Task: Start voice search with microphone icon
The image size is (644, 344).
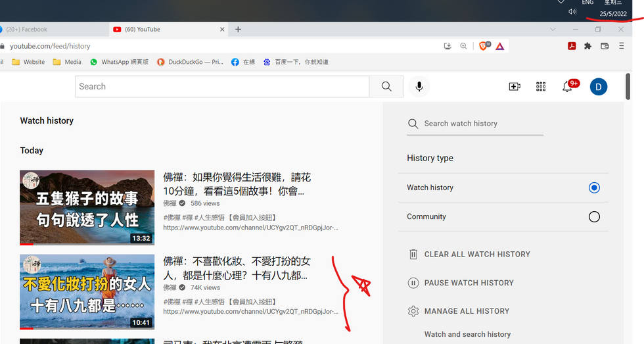Action: click(x=419, y=86)
